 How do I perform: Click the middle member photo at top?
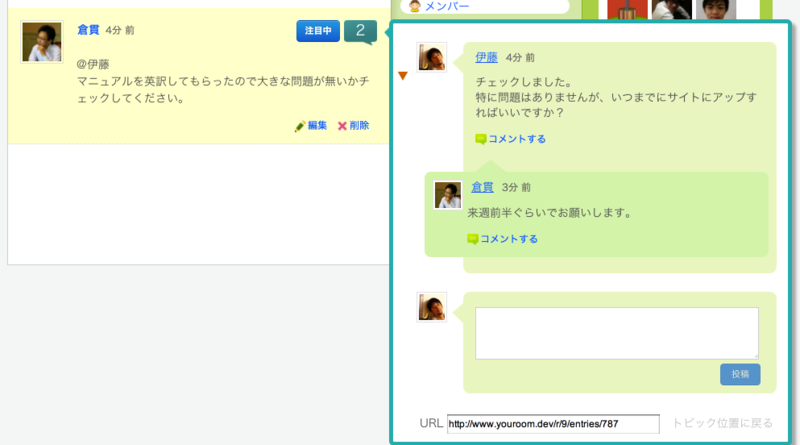(x=671, y=10)
